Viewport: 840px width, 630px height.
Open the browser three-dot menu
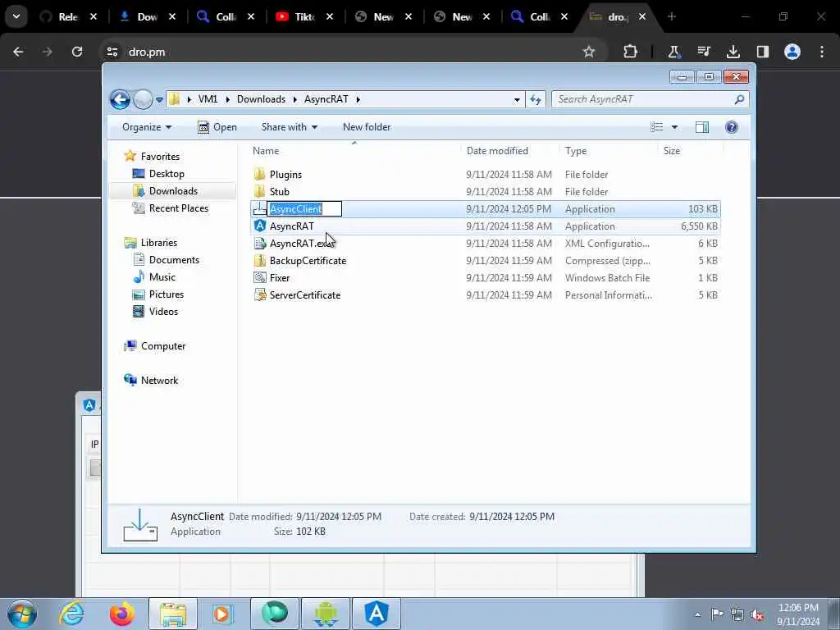(x=822, y=52)
